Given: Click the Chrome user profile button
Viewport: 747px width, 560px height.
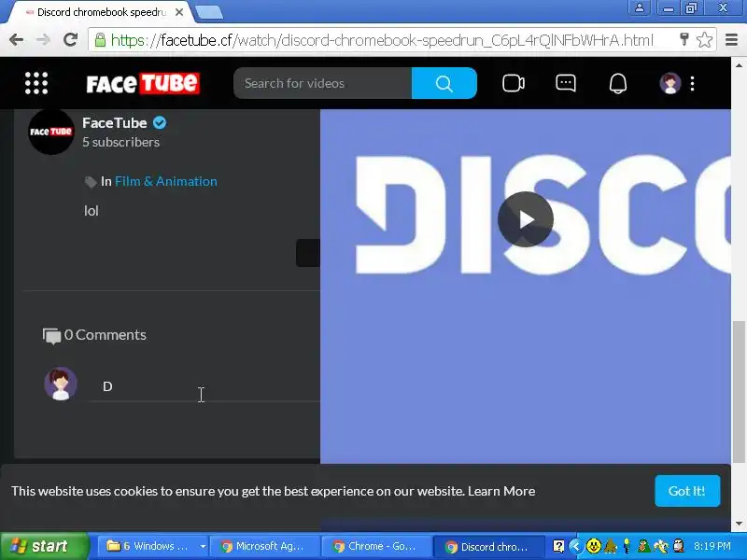Looking at the screenshot, I should point(640,7).
